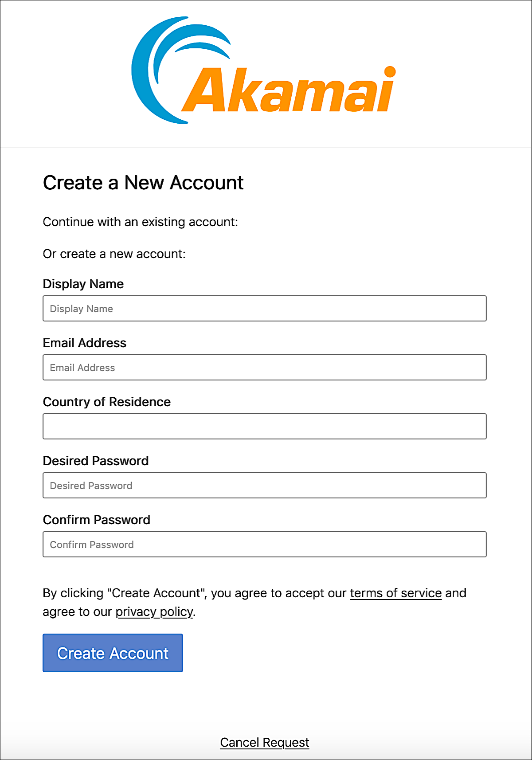This screenshot has height=760, width=532.
Task: Click the orange Akamai wordmark
Action: tap(288, 91)
